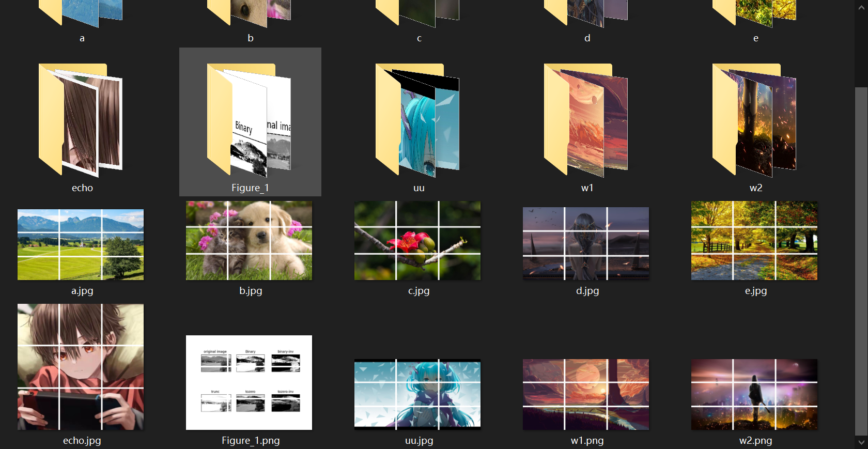Select the w2 folder icon
Screen dimensions: 868x449
click(x=755, y=119)
